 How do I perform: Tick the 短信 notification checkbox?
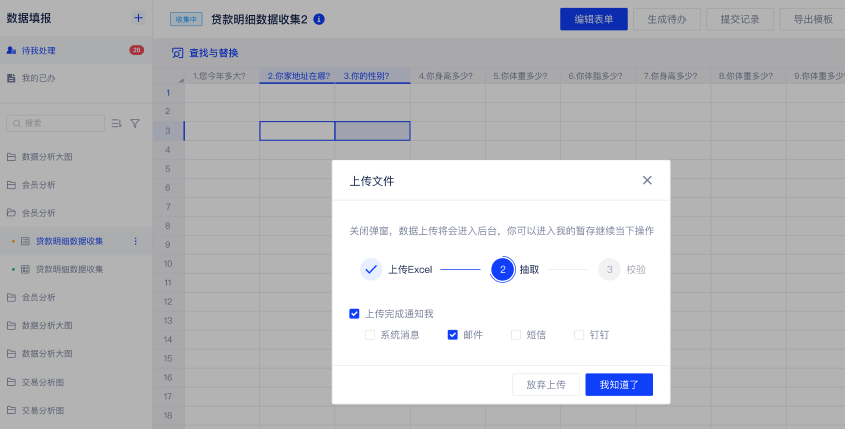516,335
